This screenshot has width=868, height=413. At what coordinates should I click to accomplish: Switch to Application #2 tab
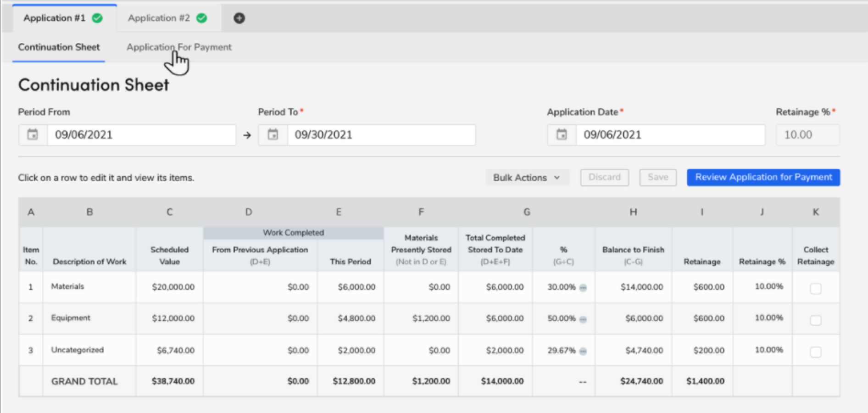(168, 18)
